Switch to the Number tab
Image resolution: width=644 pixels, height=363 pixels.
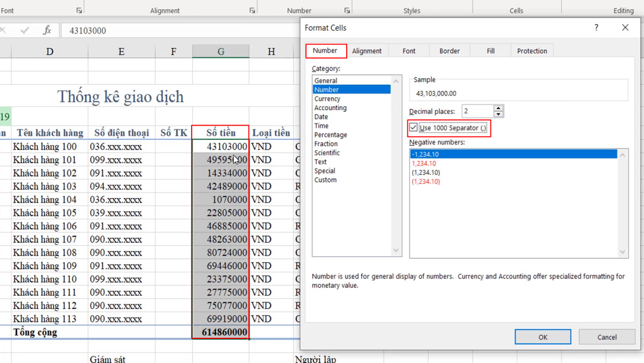coord(325,51)
